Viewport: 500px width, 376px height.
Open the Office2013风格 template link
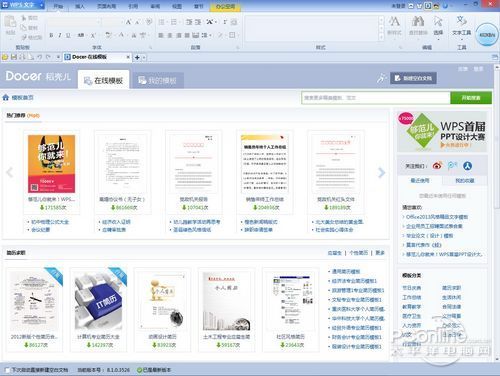pyautogui.click(x=437, y=217)
